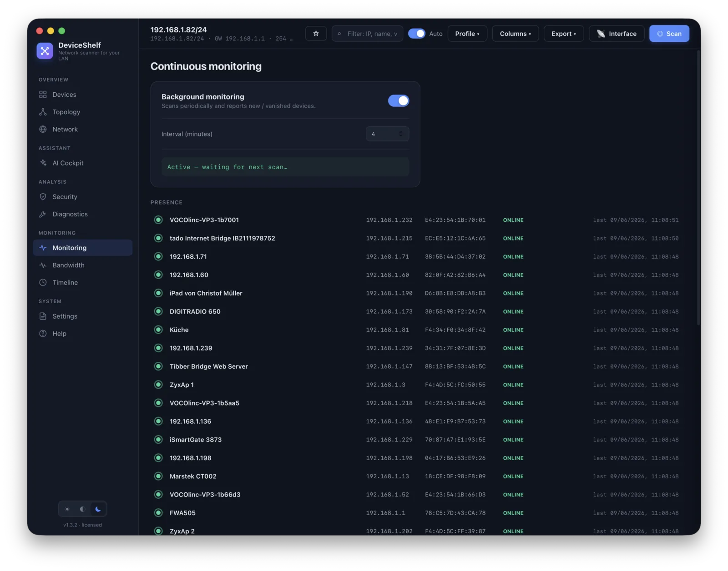Switch to half-contrast auto theme icon
This screenshot has height=571, width=728.
(x=82, y=509)
